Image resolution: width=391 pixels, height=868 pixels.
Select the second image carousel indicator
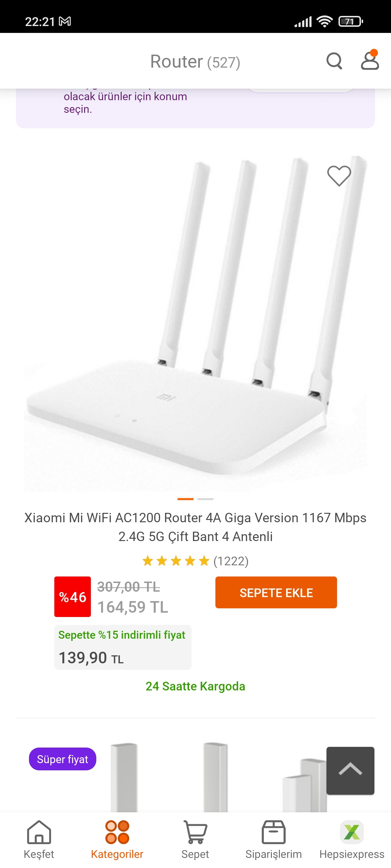(206, 499)
